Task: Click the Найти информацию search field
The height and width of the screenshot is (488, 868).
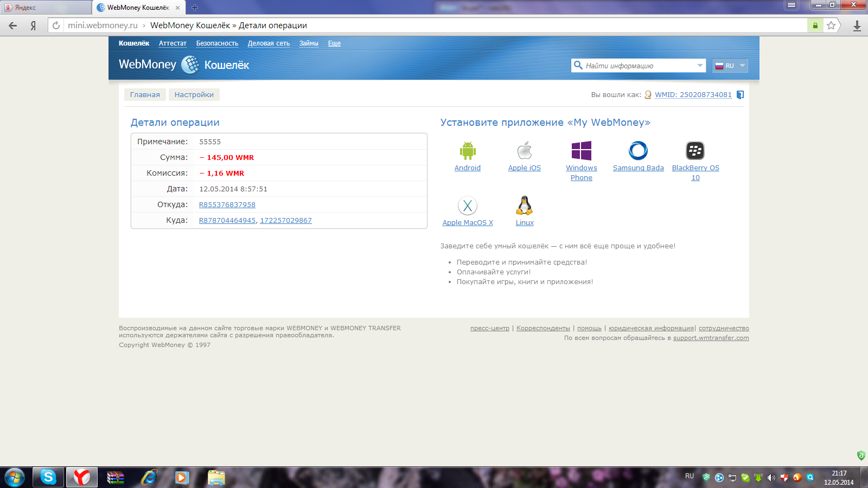Action: [639, 66]
